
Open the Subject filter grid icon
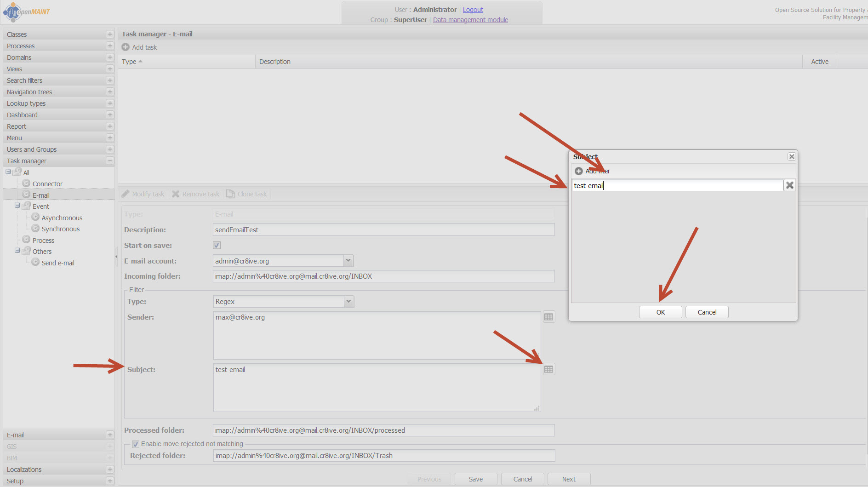(x=548, y=369)
